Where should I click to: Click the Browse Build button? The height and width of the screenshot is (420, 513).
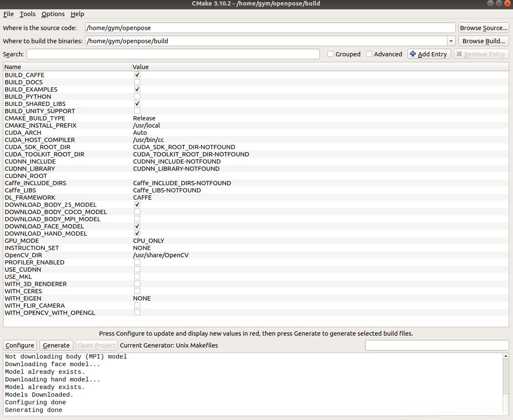[484, 41]
